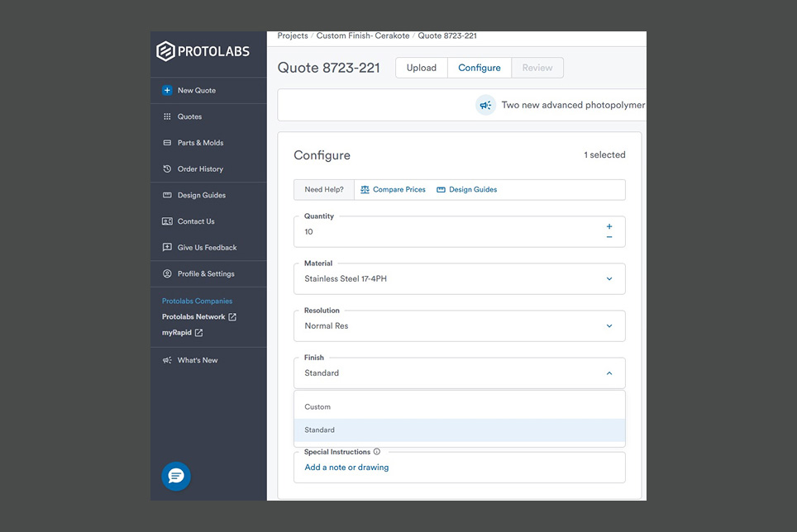Click the Special Instructions info icon

coord(377,452)
